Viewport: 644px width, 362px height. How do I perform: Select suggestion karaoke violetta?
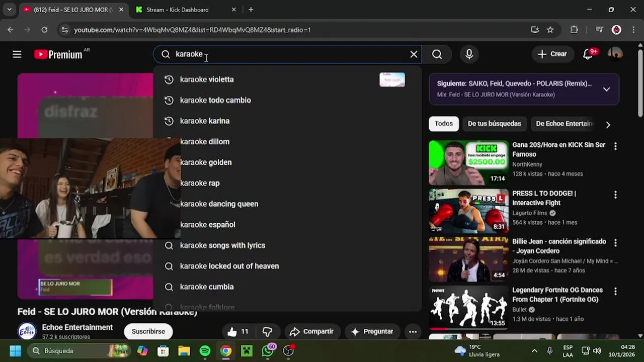[287, 79]
